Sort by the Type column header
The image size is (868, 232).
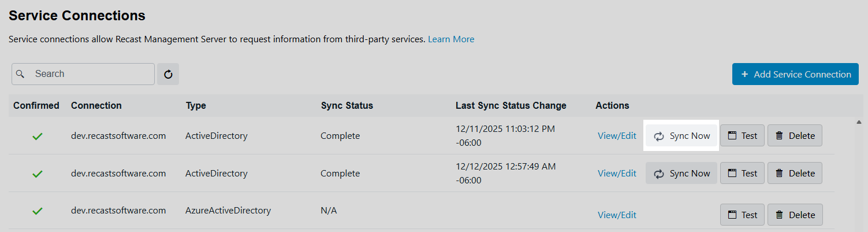196,105
